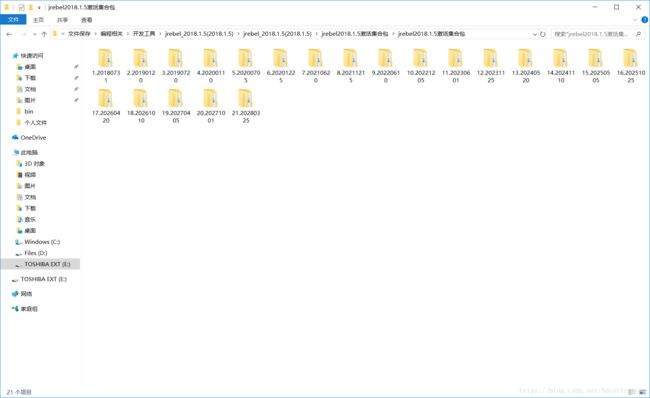650x398 pixels.
Task: Open the Files (D:) drive
Action: [x=36, y=253]
